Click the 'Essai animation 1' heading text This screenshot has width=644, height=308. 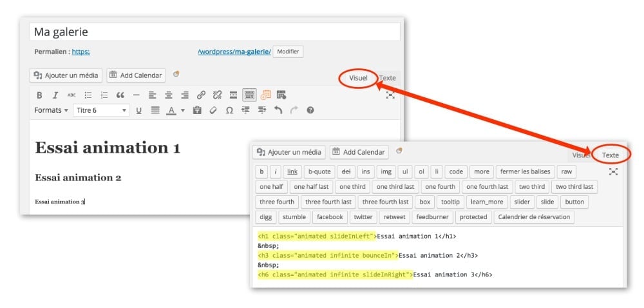point(108,148)
